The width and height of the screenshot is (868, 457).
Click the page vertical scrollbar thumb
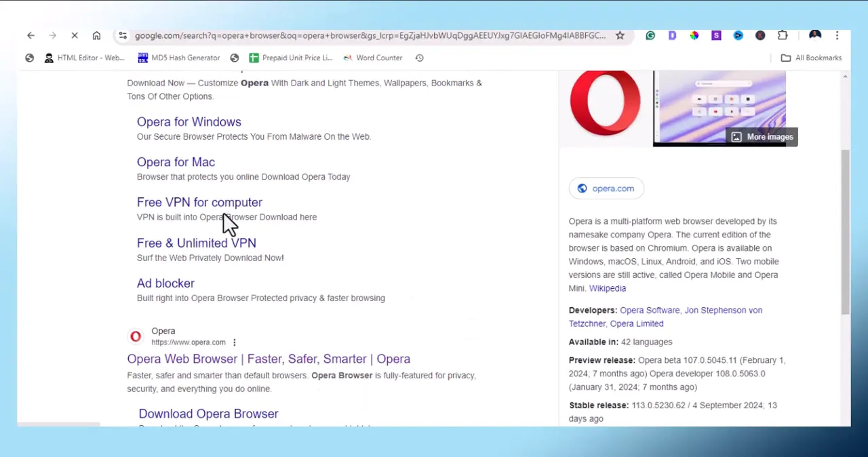(x=845, y=233)
